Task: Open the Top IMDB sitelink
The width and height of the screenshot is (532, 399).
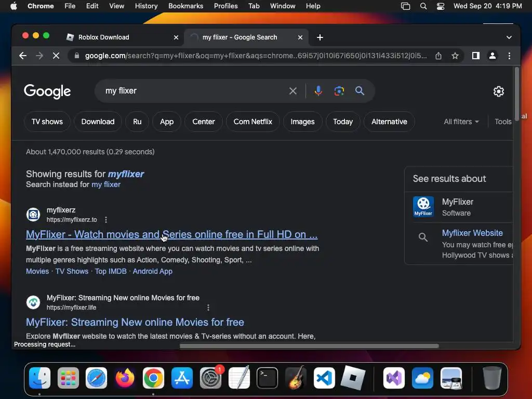Action: (111, 271)
